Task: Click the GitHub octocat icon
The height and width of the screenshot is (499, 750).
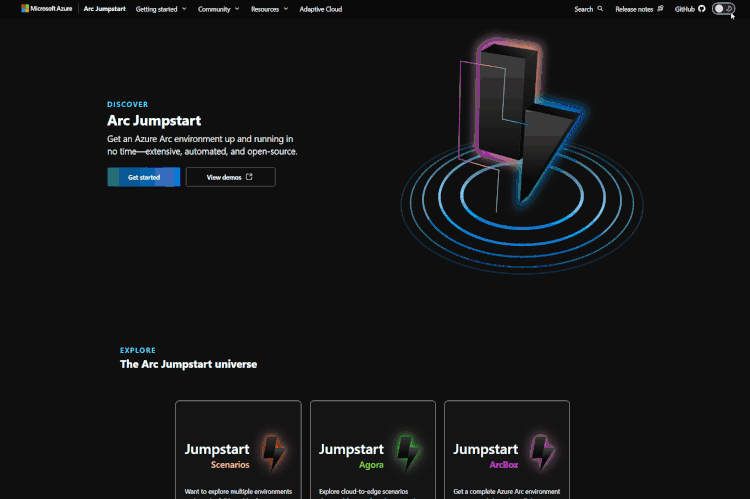Action: click(702, 9)
